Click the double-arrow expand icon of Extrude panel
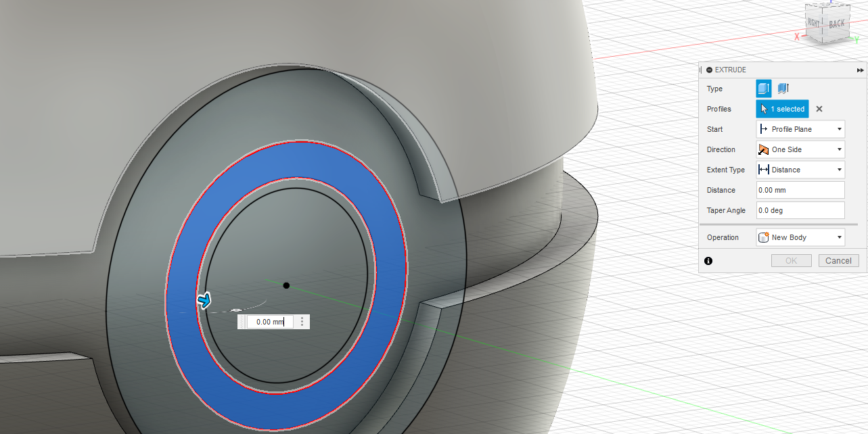The image size is (868, 434). tap(860, 70)
